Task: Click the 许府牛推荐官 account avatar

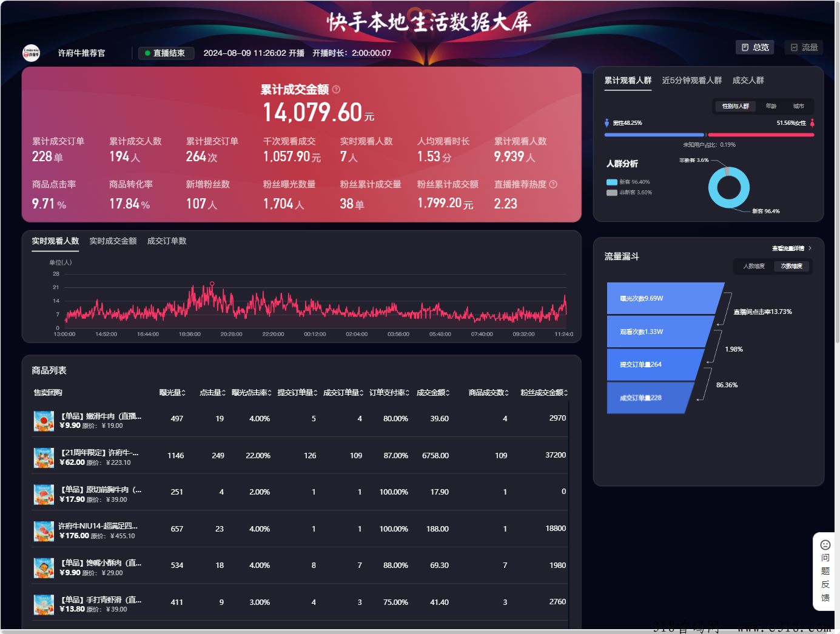Action: coord(31,53)
